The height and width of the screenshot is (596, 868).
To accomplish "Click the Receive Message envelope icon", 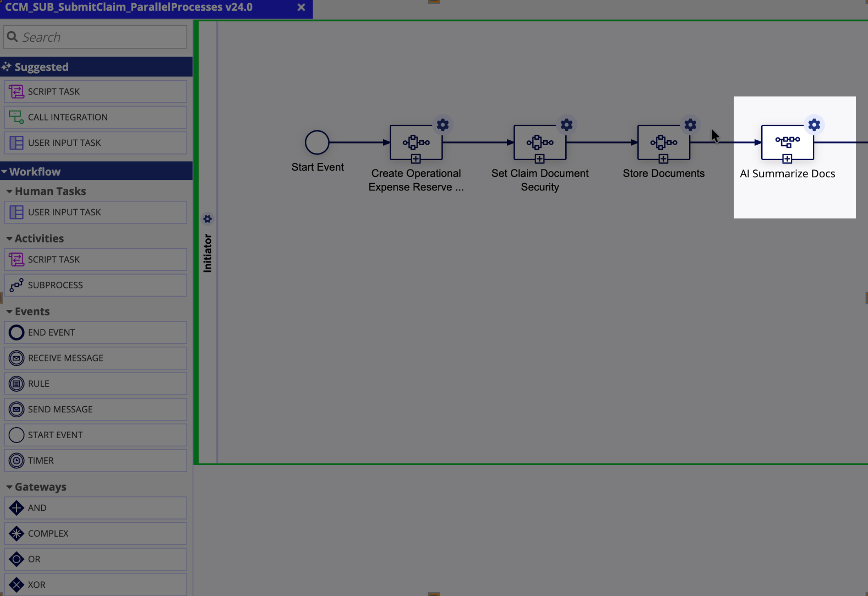I will tap(16, 358).
